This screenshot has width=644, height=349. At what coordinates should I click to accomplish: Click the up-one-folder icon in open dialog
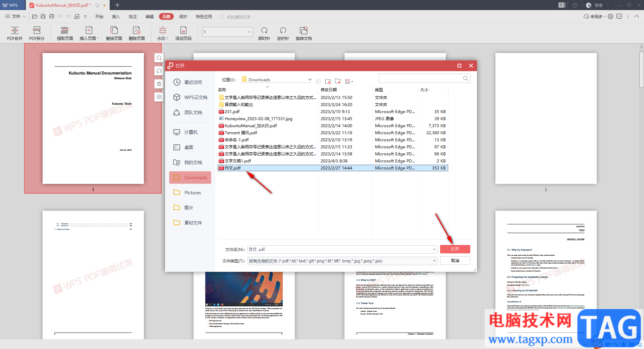[328, 81]
